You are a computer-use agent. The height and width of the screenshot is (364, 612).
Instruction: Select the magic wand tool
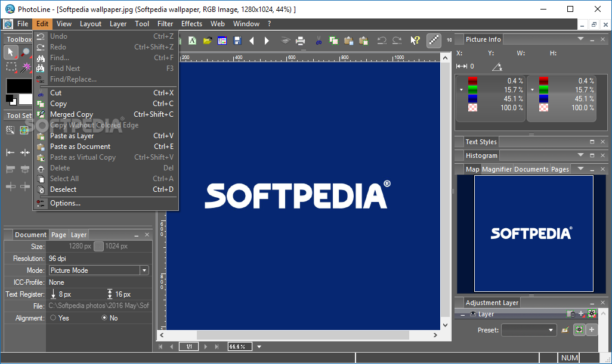pos(26,67)
